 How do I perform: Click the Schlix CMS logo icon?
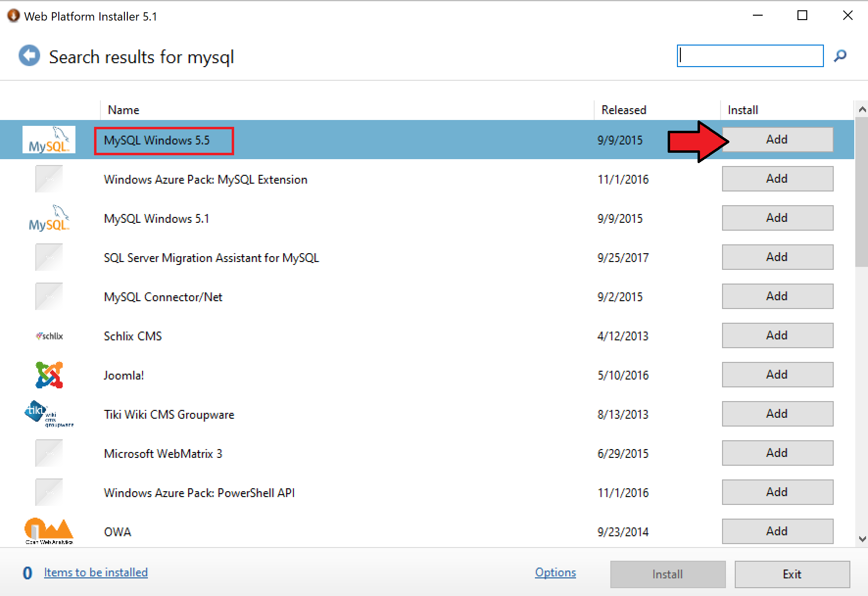49,336
